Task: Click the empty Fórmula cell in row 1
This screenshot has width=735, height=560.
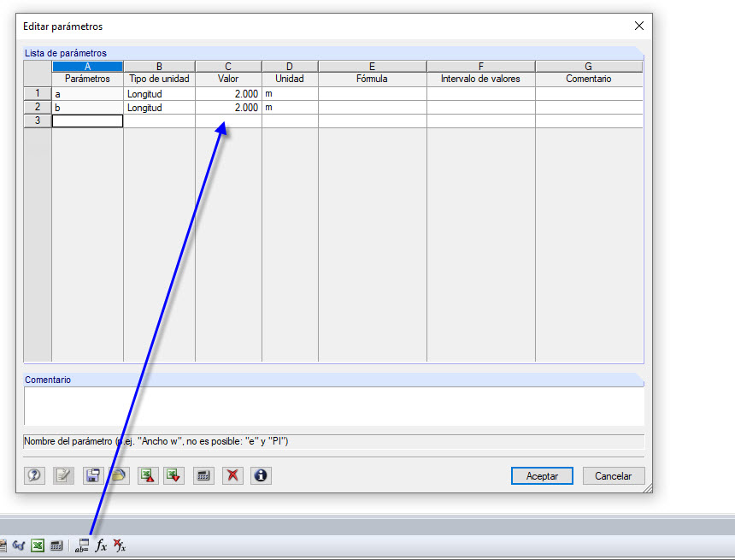Action: pos(372,94)
